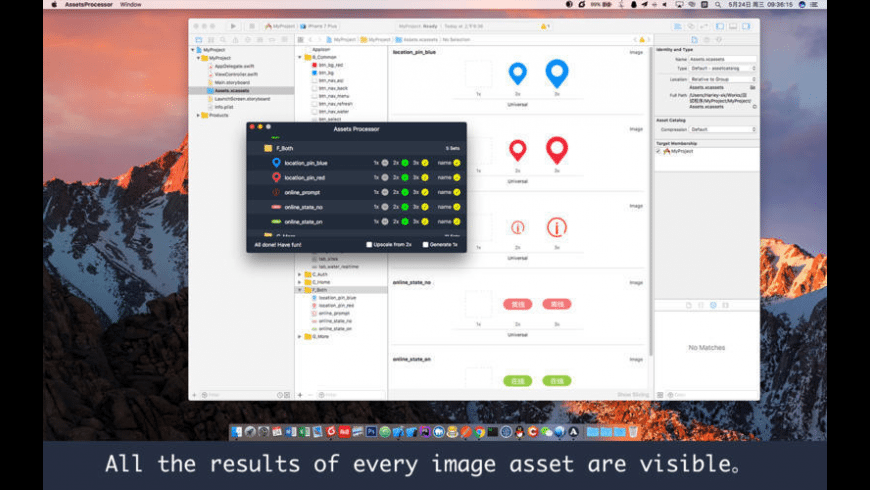Click the 3x online_prompt info image

tap(557, 227)
